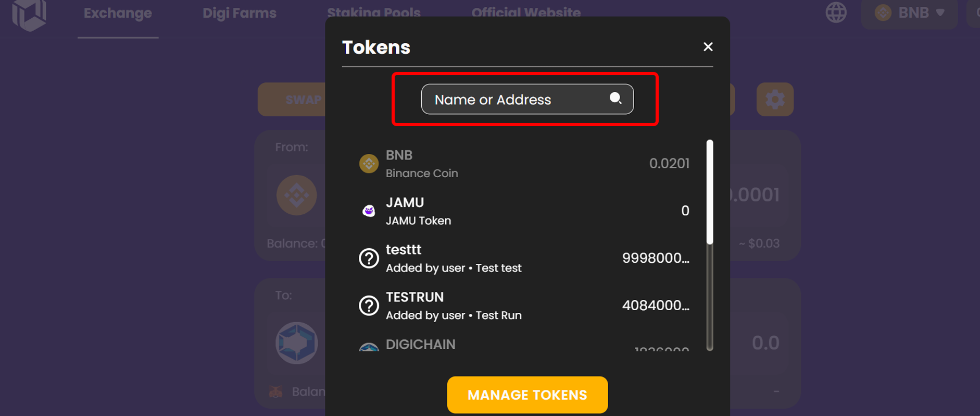This screenshot has width=980, height=416.
Task: Open swap settings gear icon
Action: pos(775,99)
